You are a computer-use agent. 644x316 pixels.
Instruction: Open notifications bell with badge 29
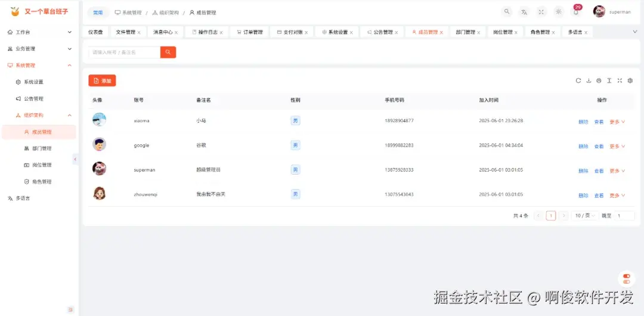coord(576,11)
